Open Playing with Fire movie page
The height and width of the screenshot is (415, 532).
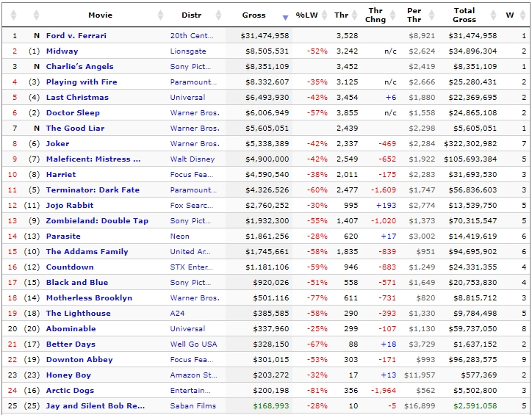tap(82, 82)
